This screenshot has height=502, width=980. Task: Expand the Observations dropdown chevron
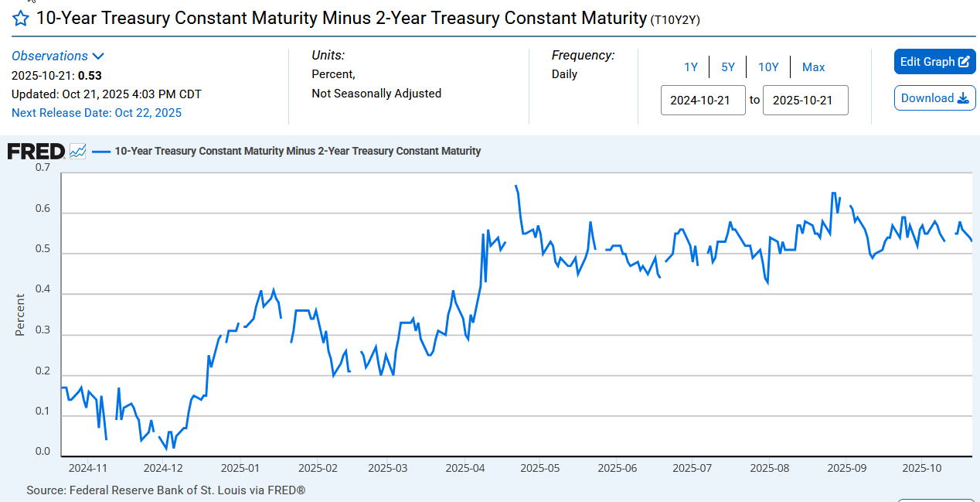tap(98, 56)
